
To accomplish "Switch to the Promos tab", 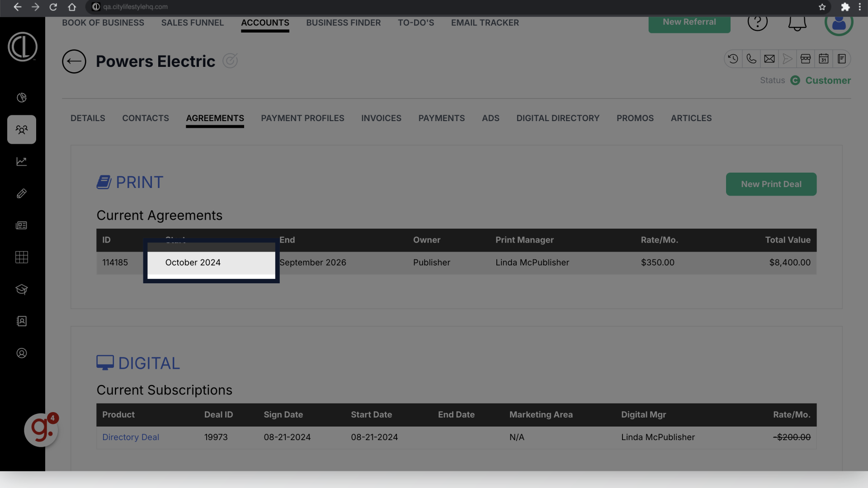I will pos(635,118).
